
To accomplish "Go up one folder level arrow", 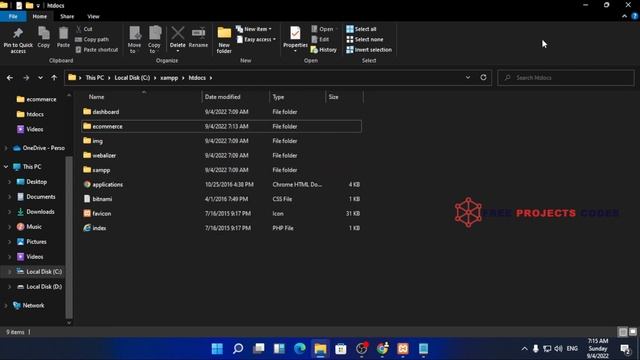I will point(54,78).
